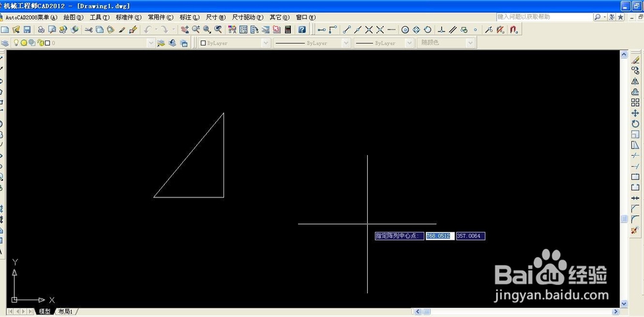The height and width of the screenshot is (317, 644).
Task: Select the Copy Object tool in the Modify toolbar
Action: pyautogui.click(x=636, y=71)
